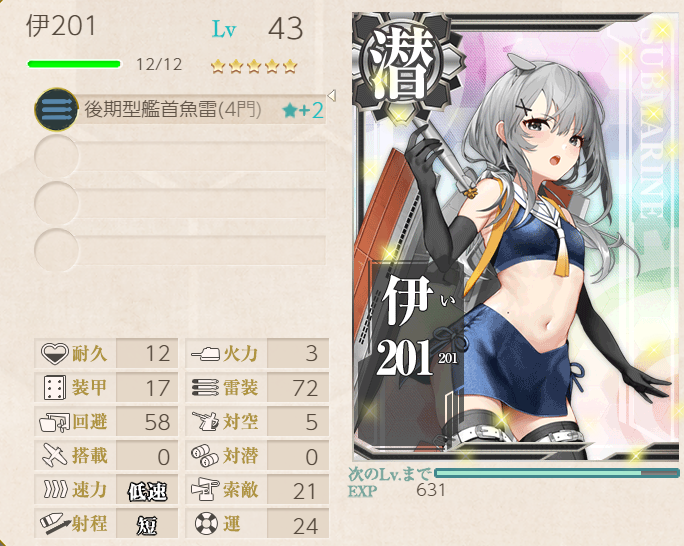Click the next-level EXP progress bar

click(557, 473)
